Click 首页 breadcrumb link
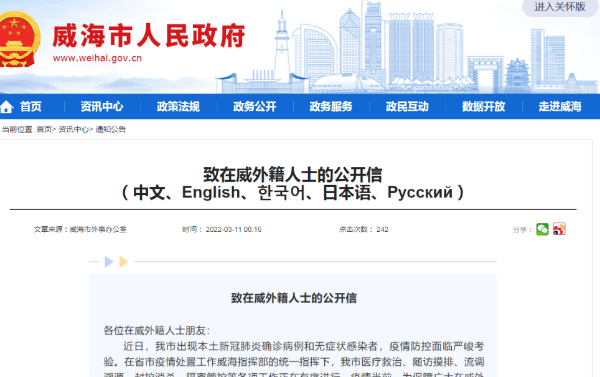The width and height of the screenshot is (600, 377). [44, 129]
